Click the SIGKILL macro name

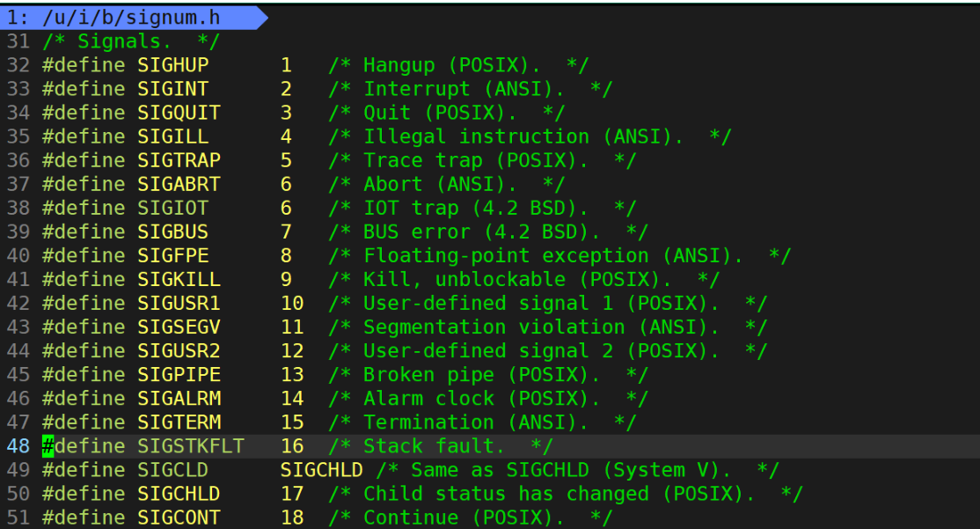pyautogui.click(x=179, y=280)
